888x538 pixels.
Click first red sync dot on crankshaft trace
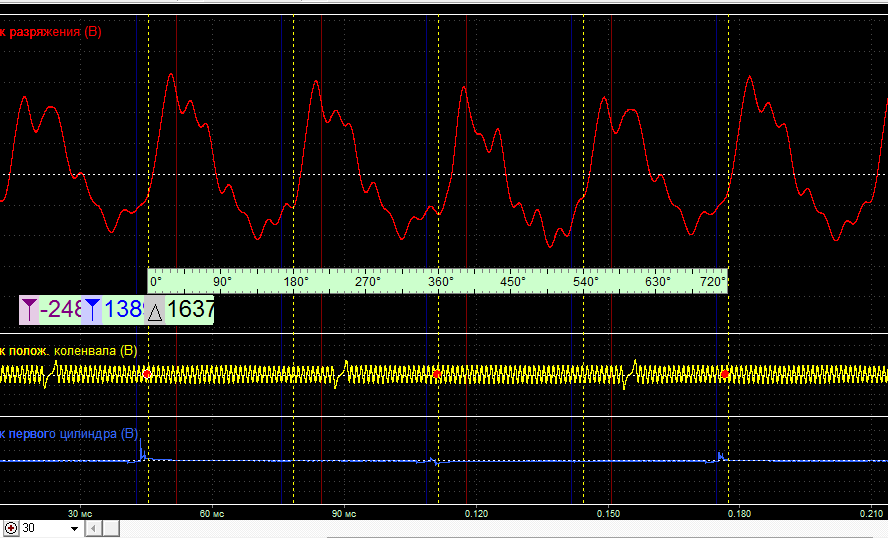point(147,374)
